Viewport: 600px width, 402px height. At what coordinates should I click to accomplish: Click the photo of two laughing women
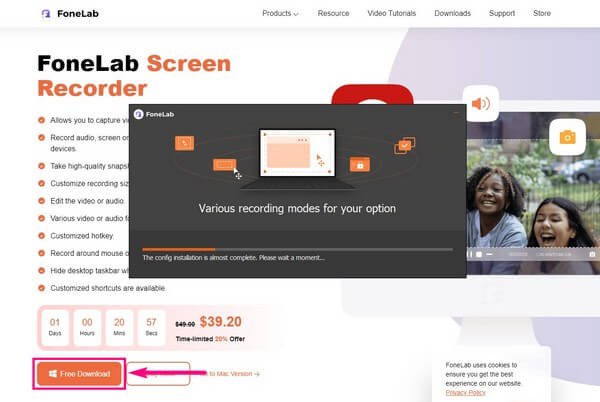533,193
